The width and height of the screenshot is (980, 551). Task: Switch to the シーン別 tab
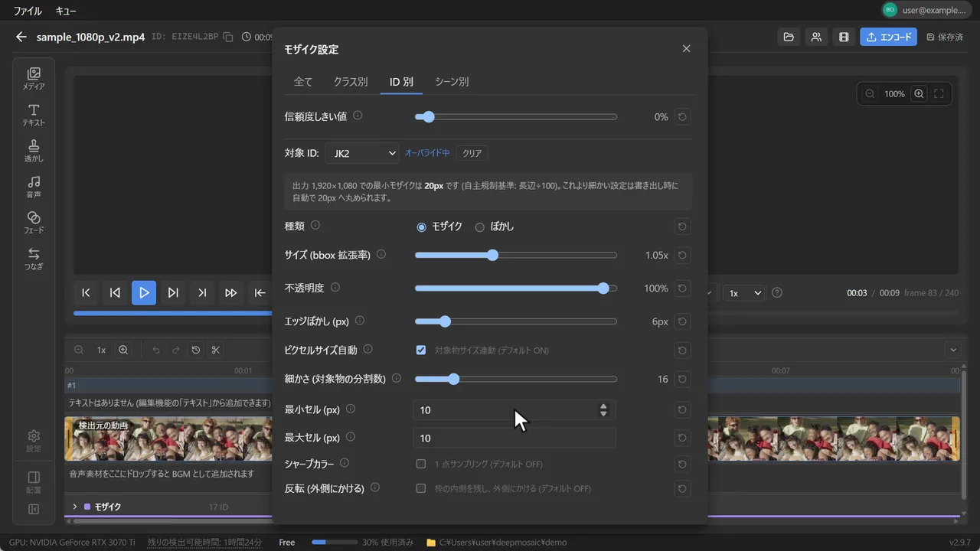(x=452, y=81)
